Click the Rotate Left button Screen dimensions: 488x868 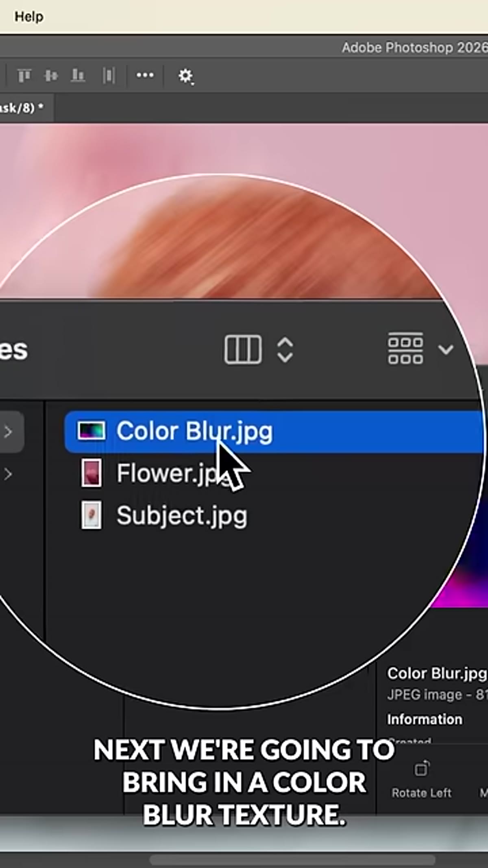[421, 779]
